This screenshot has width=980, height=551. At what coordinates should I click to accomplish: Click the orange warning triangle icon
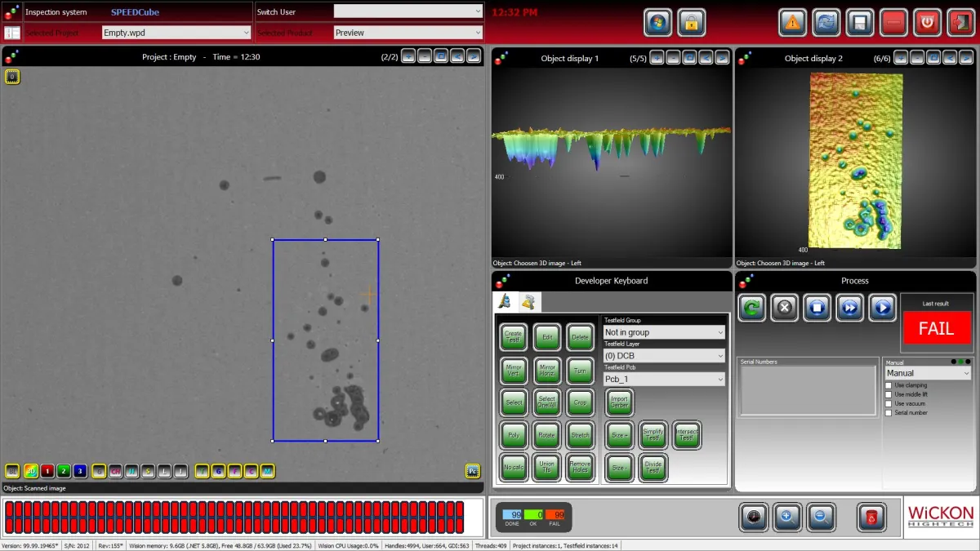coord(791,23)
